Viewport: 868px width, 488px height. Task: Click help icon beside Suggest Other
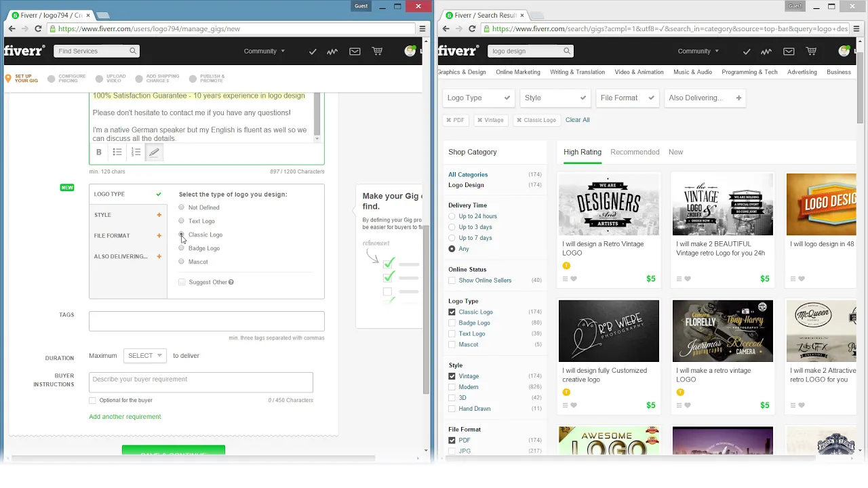click(x=231, y=282)
